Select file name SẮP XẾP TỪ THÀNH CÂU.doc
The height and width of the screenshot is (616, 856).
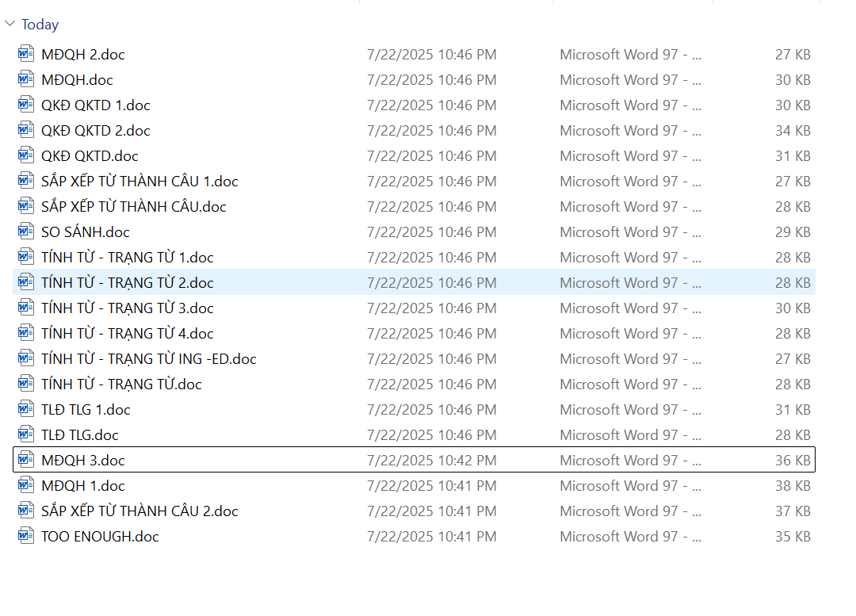pos(134,207)
